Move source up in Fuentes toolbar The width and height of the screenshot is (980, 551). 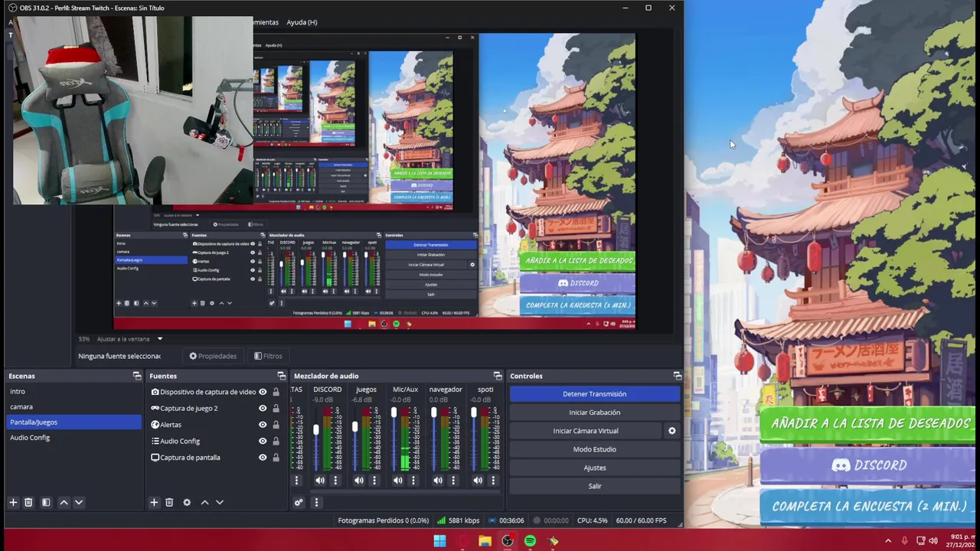(204, 502)
